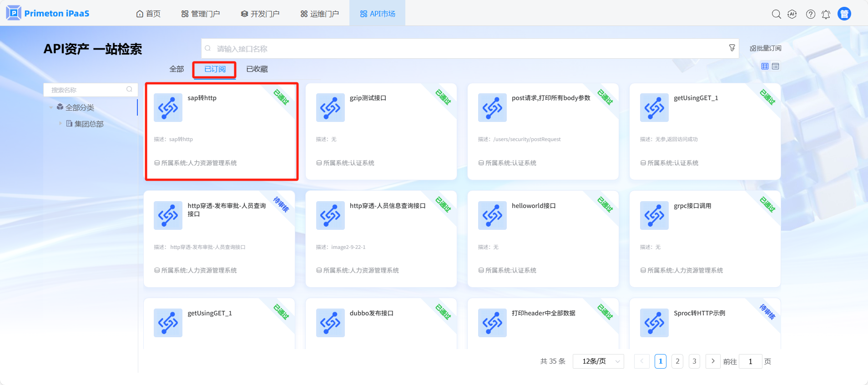Click the filter funnel icon in search bar

click(x=732, y=48)
